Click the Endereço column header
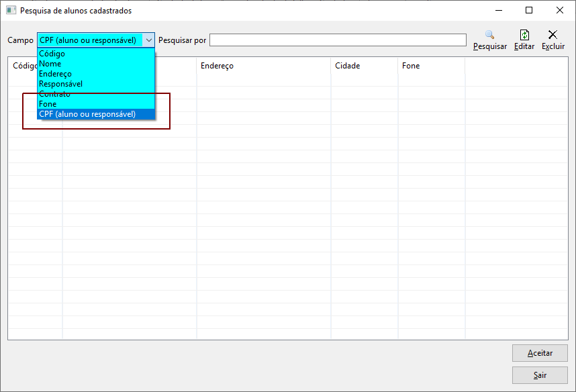The width and height of the screenshot is (576, 392). click(x=264, y=66)
